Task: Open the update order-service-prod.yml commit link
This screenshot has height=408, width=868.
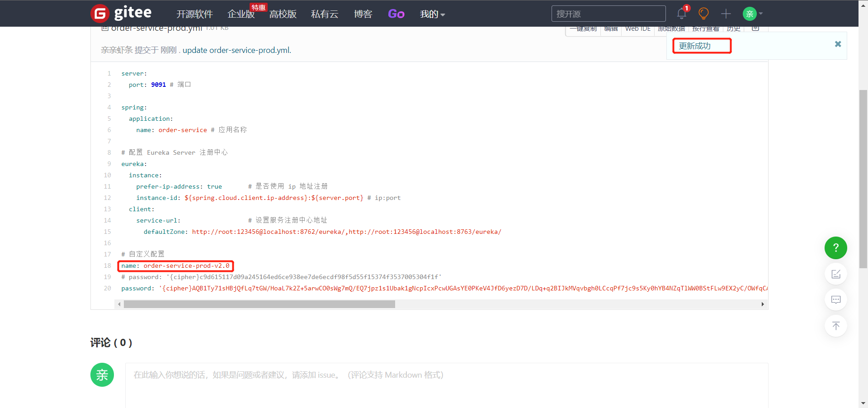Action: coord(236,50)
